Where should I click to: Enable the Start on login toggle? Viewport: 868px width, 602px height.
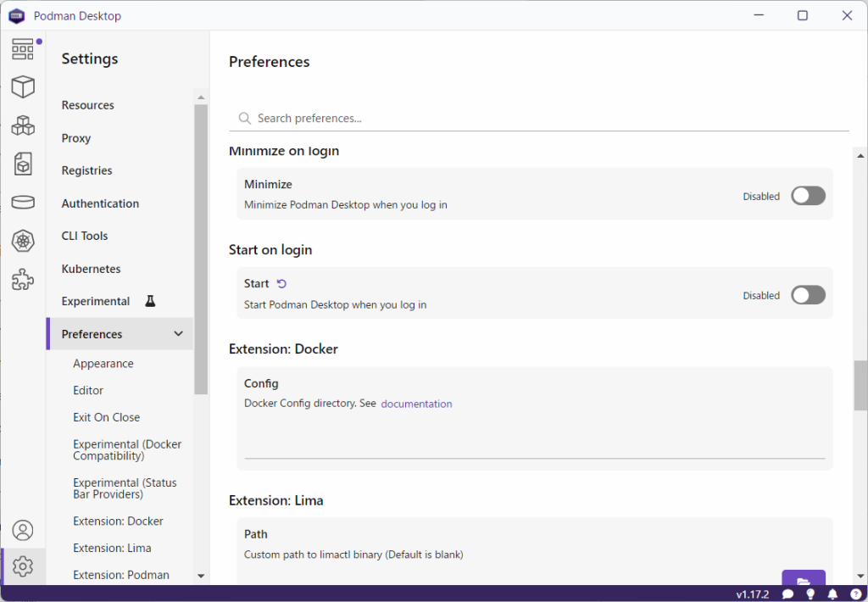(808, 295)
